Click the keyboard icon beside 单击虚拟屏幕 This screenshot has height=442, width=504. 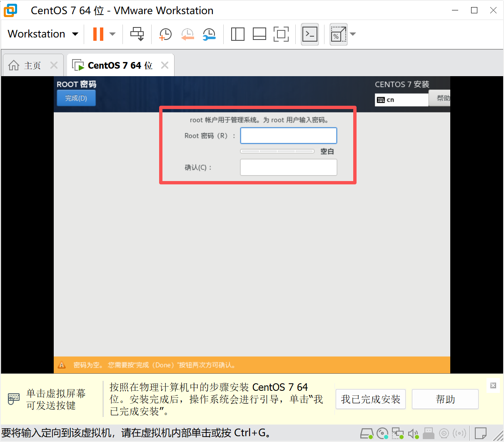coord(14,399)
